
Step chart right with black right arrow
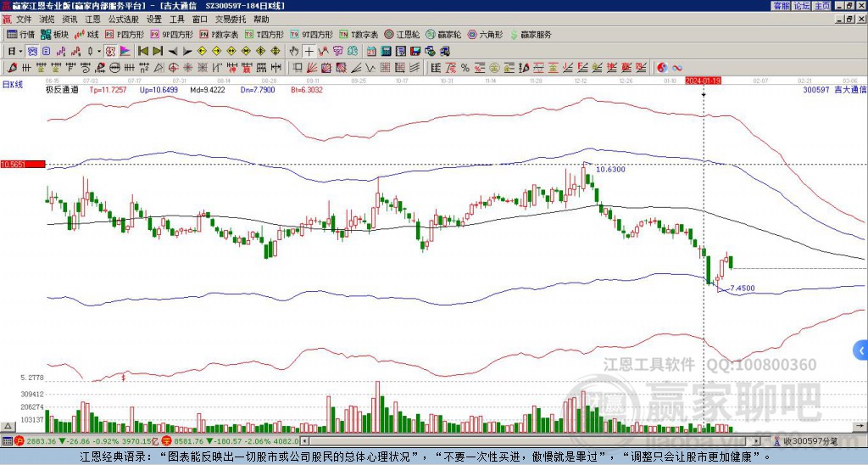point(187,52)
